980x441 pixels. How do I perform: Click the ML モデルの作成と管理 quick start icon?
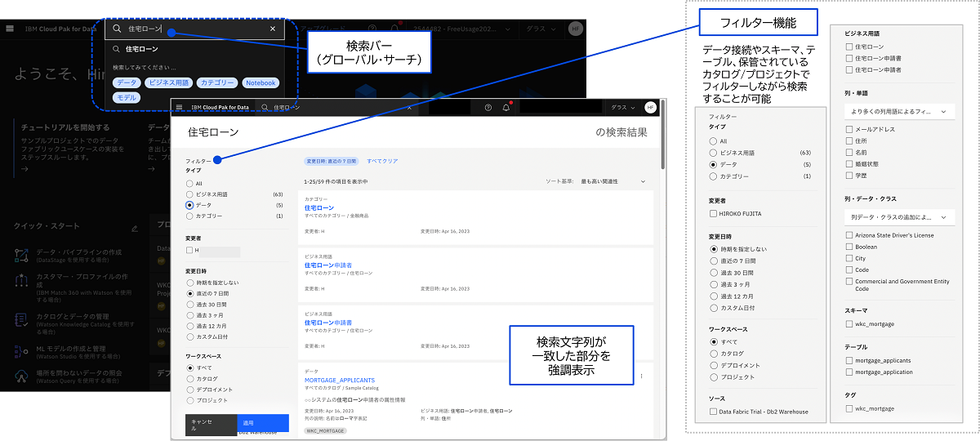22,351
